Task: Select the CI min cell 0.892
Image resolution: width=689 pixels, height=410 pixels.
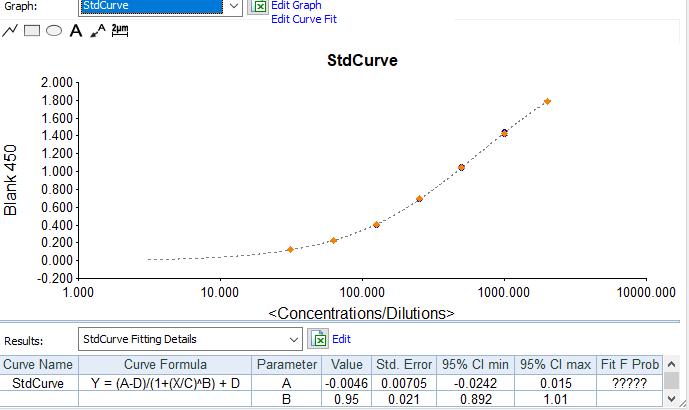Action: pos(475,399)
